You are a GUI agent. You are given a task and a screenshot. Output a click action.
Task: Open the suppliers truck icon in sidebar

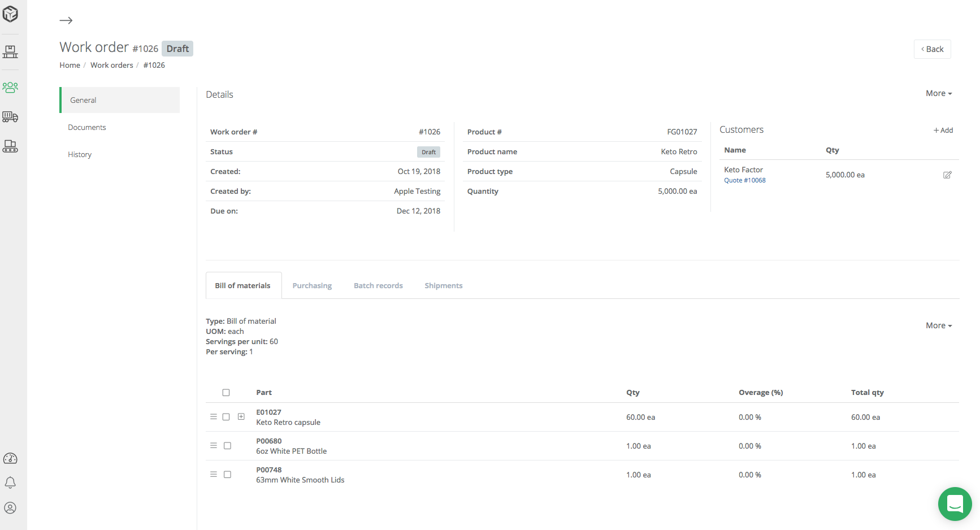click(x=10, y=117)
